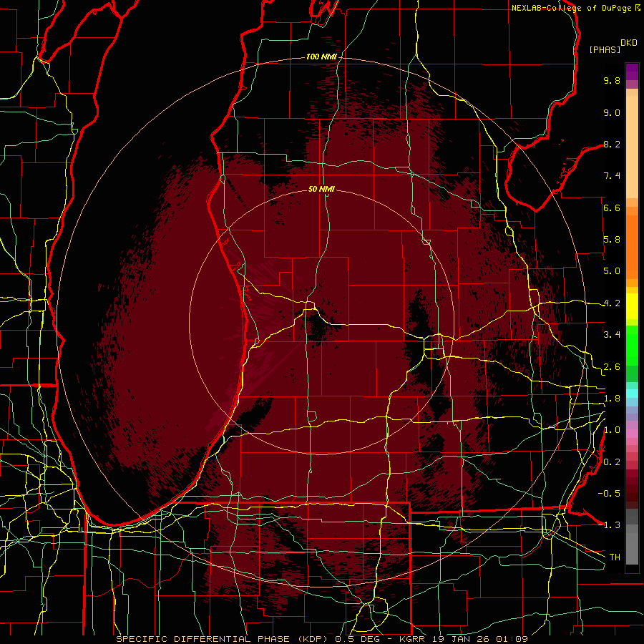Click the KGRR station identifier in the caption
This screenshot has width=644, height=644.
point(413,639)
